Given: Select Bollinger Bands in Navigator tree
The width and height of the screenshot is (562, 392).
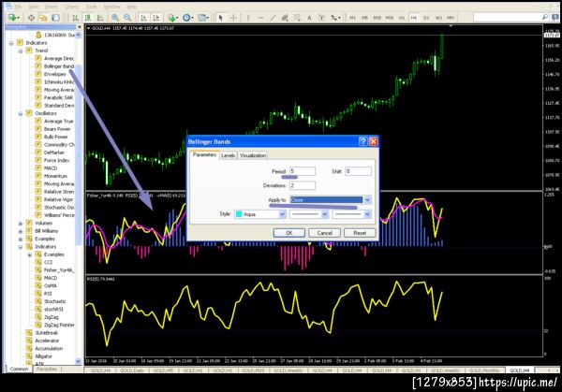Looking at the screenshot, I should tap(59, 66).
